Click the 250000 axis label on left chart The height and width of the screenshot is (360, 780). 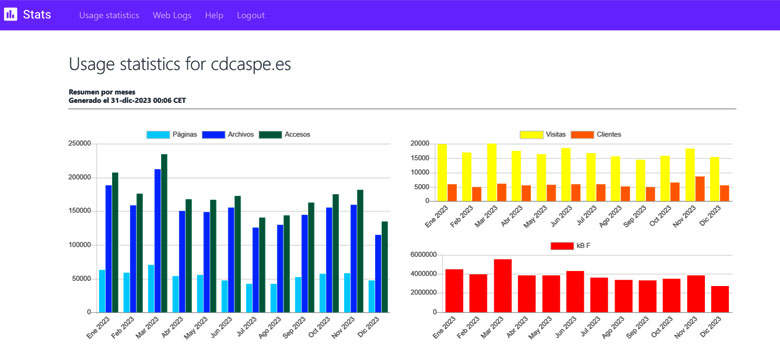pyautogui.click(x=80, y=144)
